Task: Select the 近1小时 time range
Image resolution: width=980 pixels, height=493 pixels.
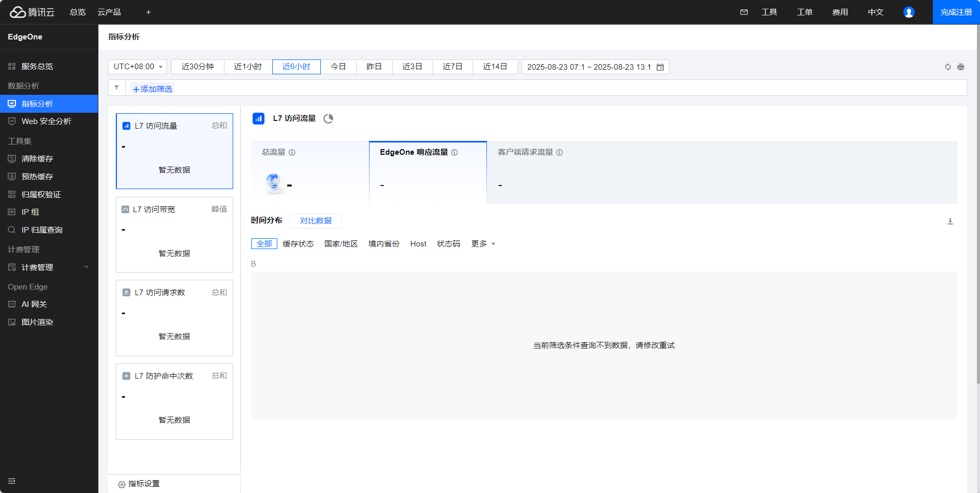Action: pos(248,67)
